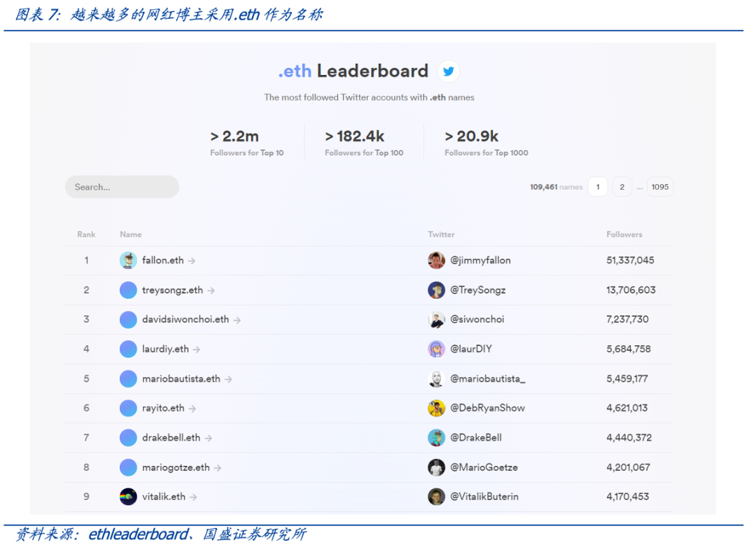Open the @MarioGoetze Twitter handle

(x=484, y=467)
